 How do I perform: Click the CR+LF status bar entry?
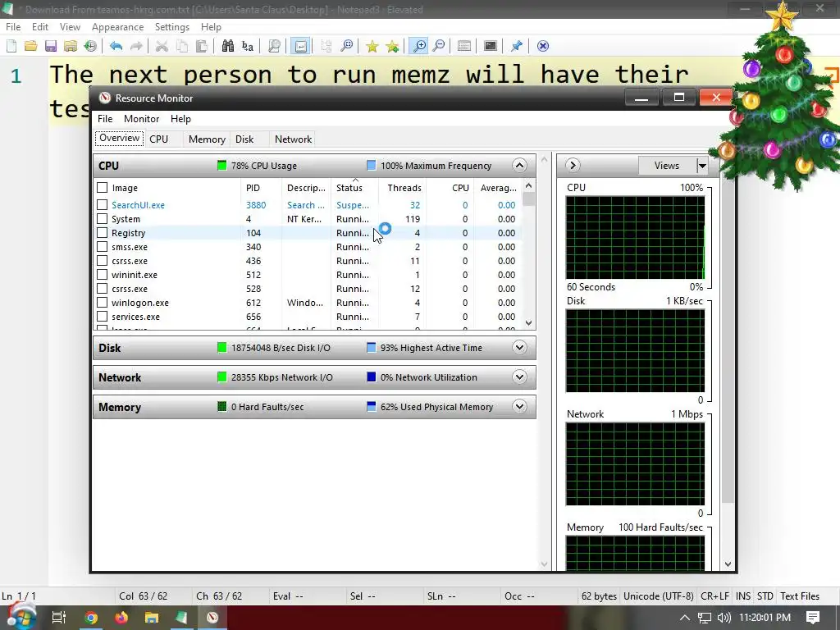click(714, 596)
